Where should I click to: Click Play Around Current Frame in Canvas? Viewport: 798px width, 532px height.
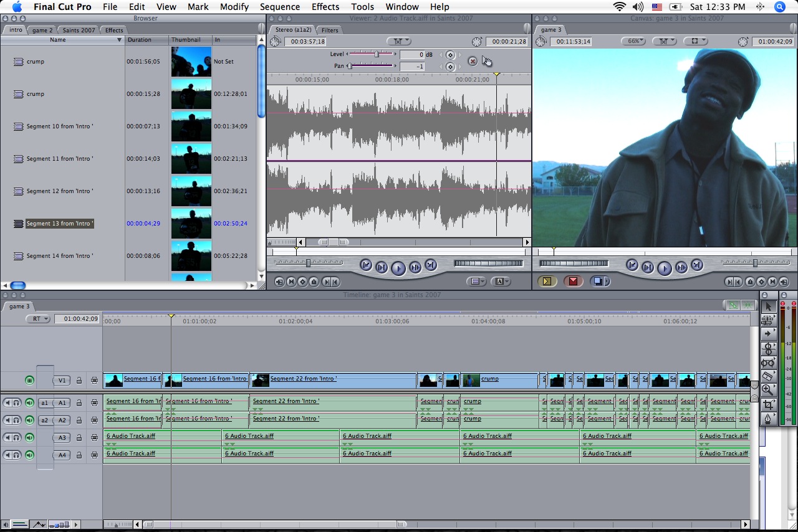[x=681, y=267]
